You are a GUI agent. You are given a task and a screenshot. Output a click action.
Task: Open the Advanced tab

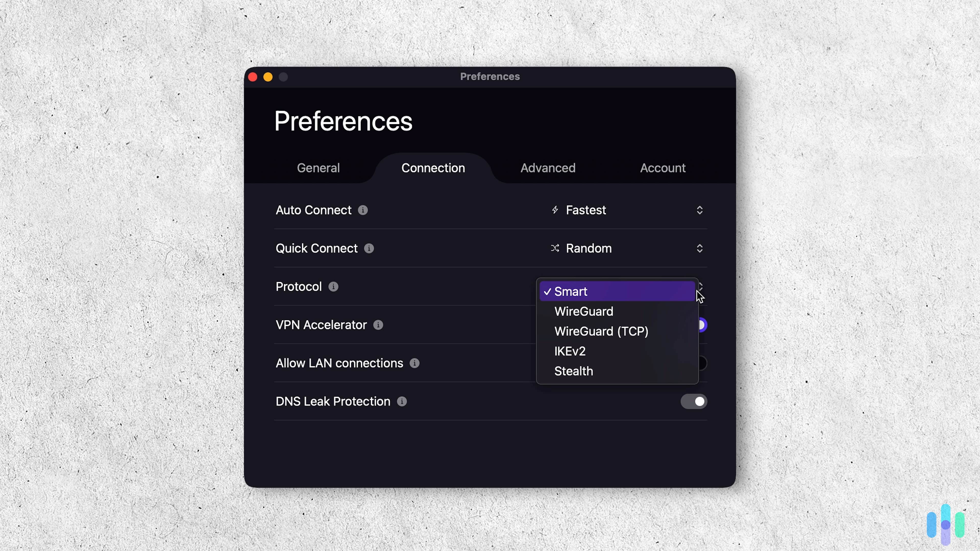547,168
